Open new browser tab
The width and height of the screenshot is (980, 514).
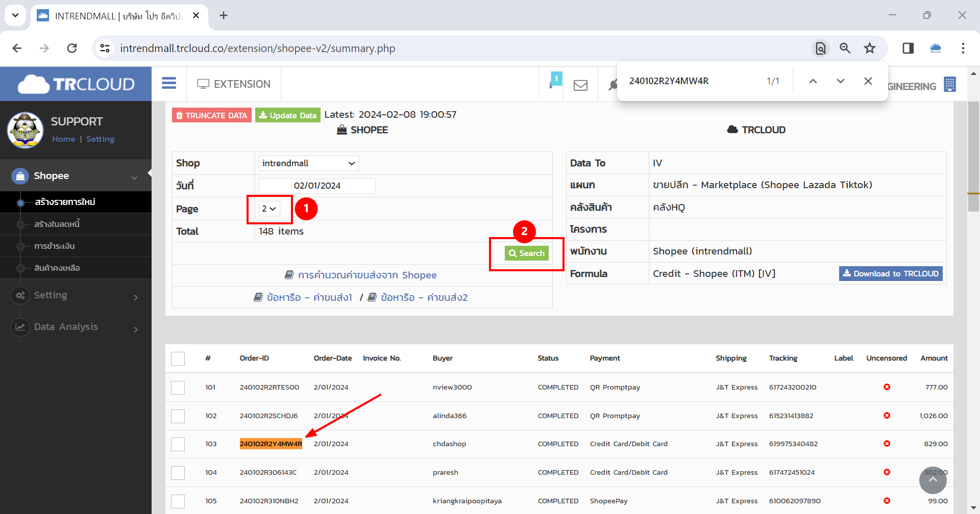pyautogui.click(x=224, y=15)
